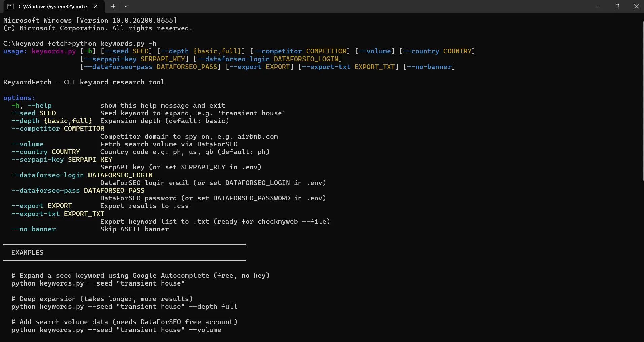Screen dimensions: 644x342
Task: Click the blue 'options:' heading
Action: pyautogui.click(x=19, y=98)
